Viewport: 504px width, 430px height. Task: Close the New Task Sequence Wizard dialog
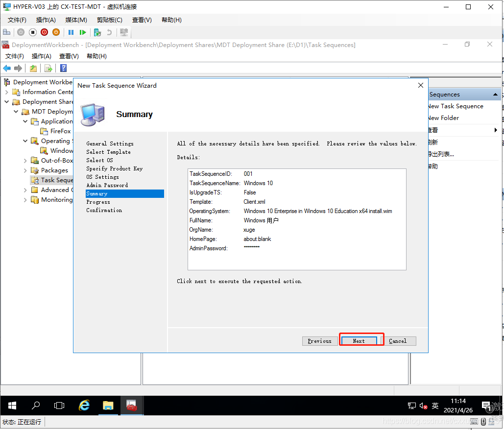coord(420,85)
